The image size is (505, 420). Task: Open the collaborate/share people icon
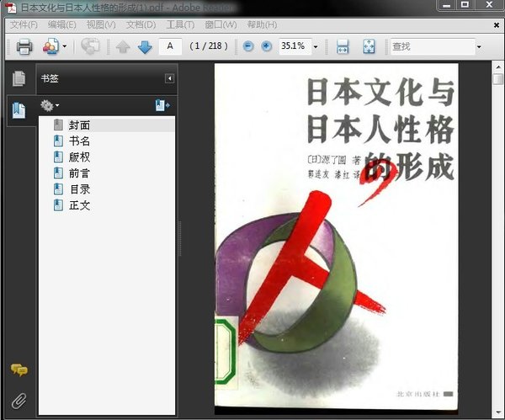tap(50, 46)
